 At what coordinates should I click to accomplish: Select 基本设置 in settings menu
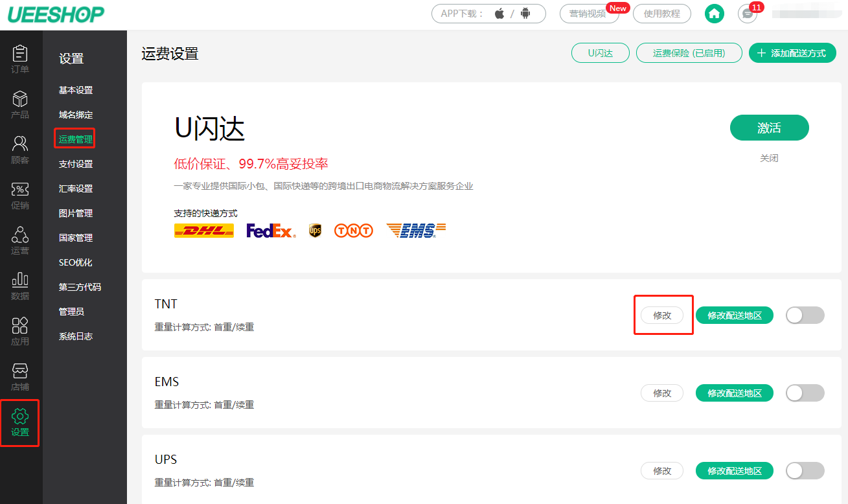click(76, 90)
